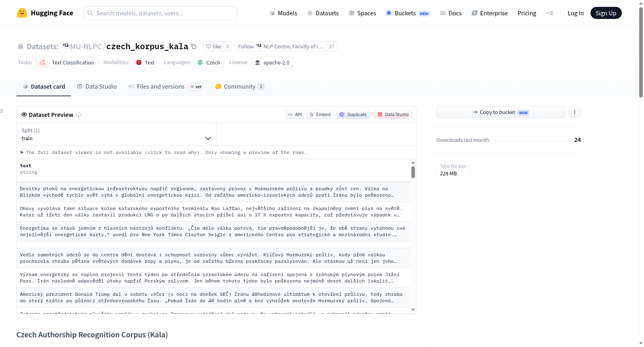
Task: Open the Buckets page
Action: pyautogui.click(x=408, y=13)
